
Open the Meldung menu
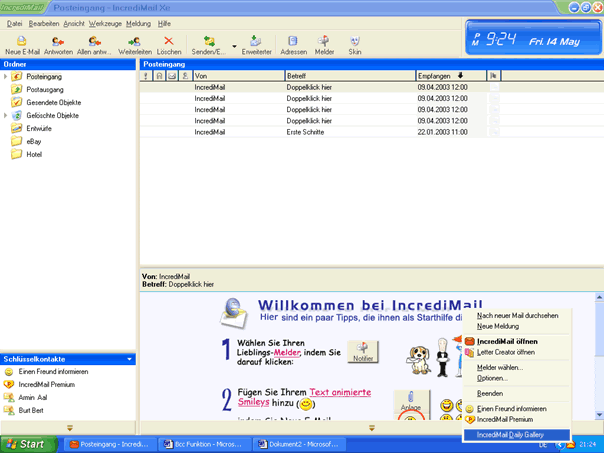tap(138, 24)
